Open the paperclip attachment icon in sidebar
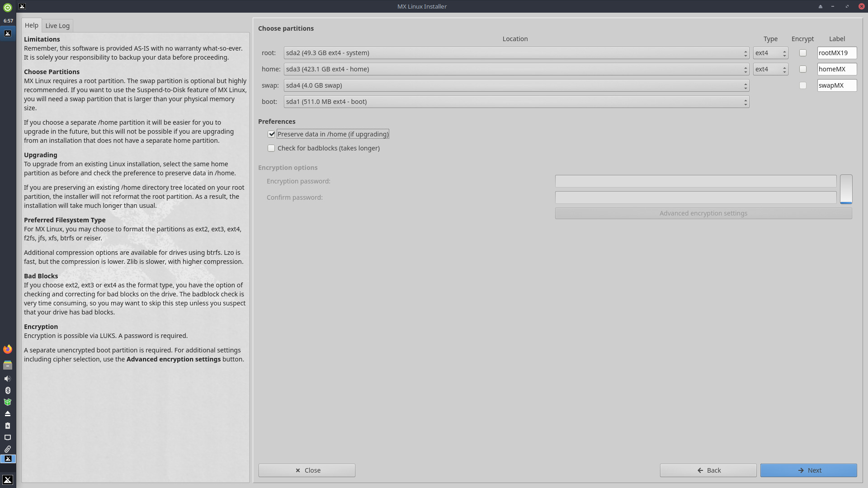This screenshot has height=488, width=868. point(7,449)
